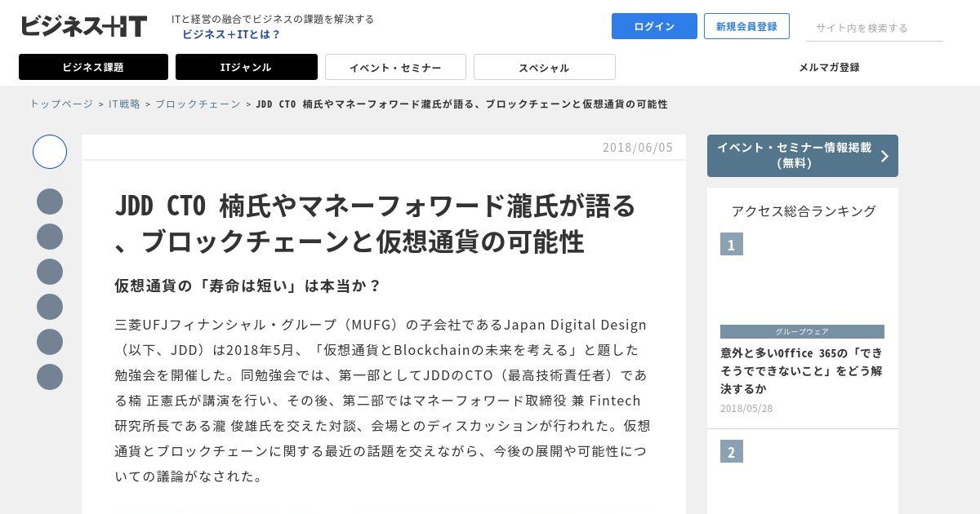Click subtitle 仮想通貨の「寿命は短い」は本当か？

coord(248,286)
